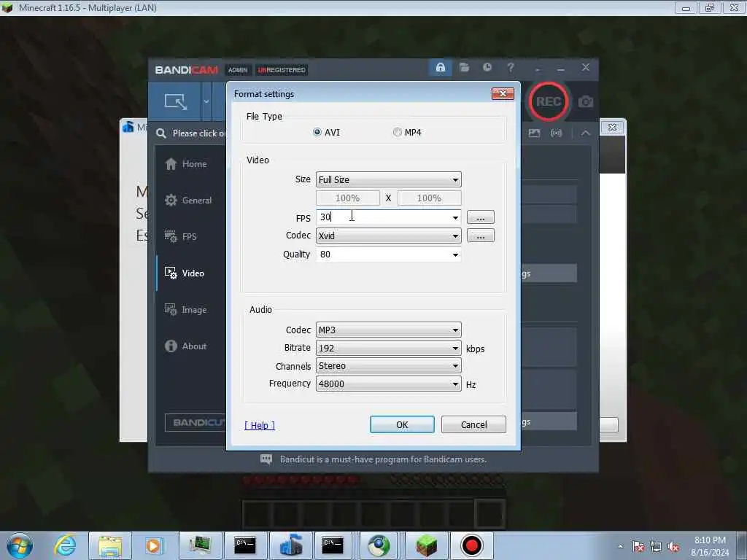Viewport: 747px width, 560px height.
Task: Open the audio Bitrate dropdown
Action: (x=388, y=348)
